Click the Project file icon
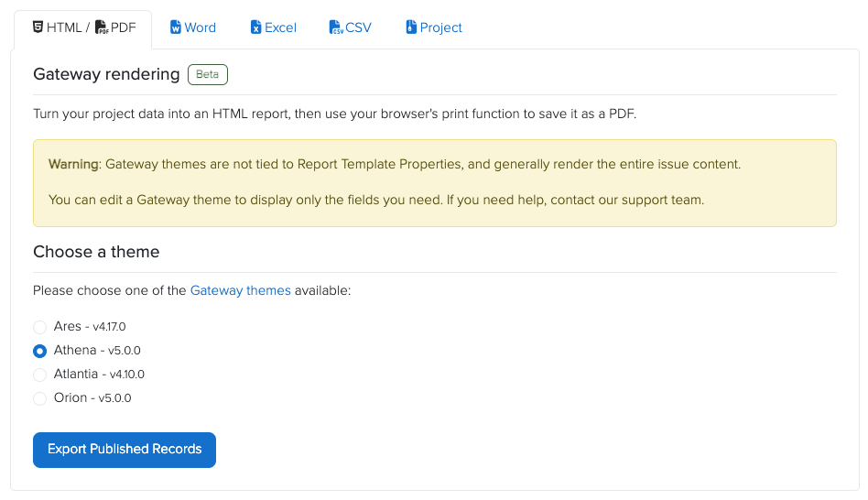Viewport: 868px width, 500px height. (411, 27)
